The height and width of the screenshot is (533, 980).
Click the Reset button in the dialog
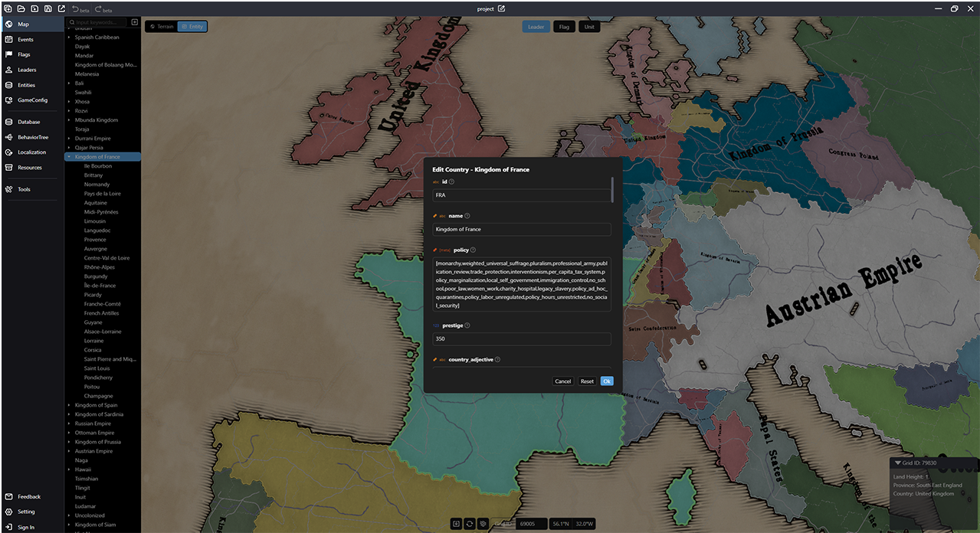tap(587, 381)
